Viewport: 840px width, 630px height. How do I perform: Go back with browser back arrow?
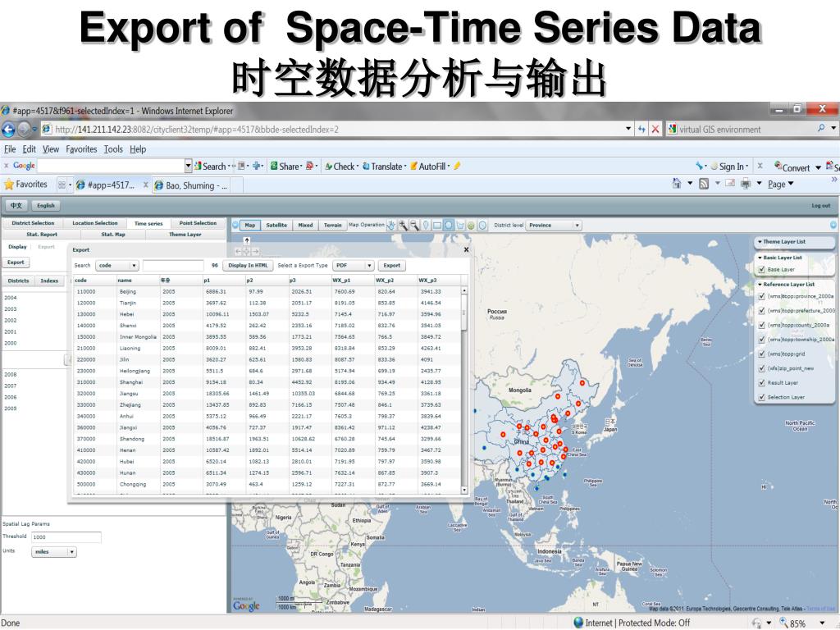(8, 129)
